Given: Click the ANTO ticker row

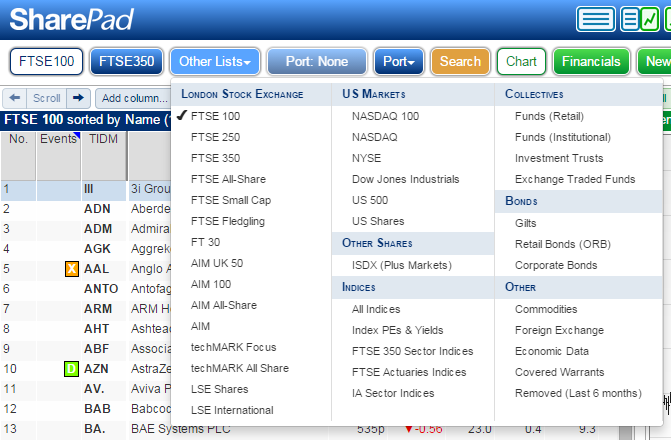Looking at the screenshot, I should (x=101, y=289).
